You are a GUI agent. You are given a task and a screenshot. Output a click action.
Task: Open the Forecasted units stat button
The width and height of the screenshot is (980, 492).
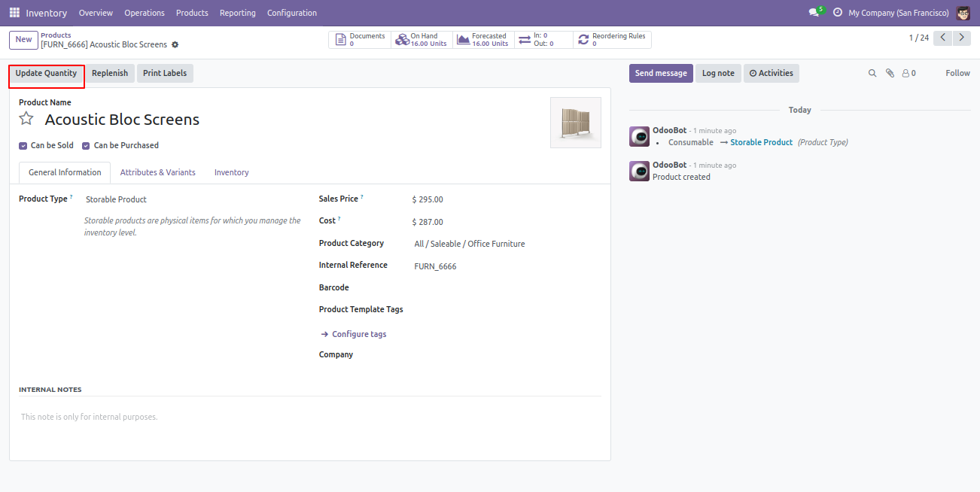click(x=483, y=40)
